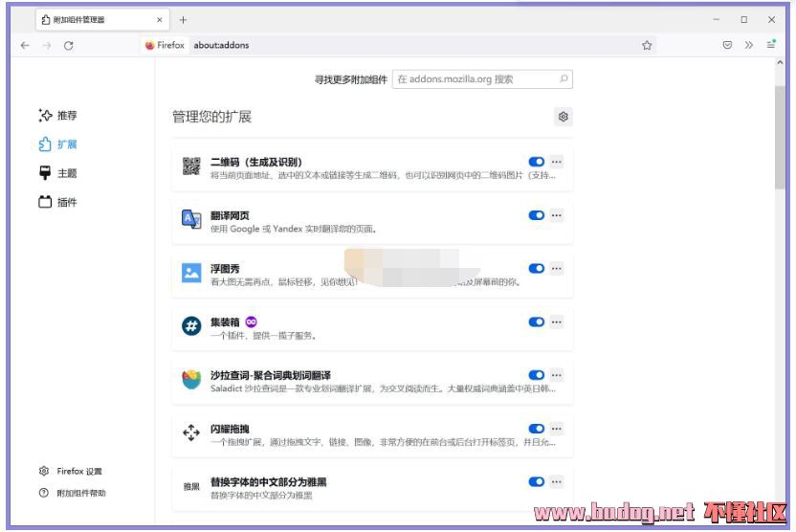Close the 附加组件管理器 tab
Screen dimensions: 796x532
pyautogui.click(x=160, y=20)
